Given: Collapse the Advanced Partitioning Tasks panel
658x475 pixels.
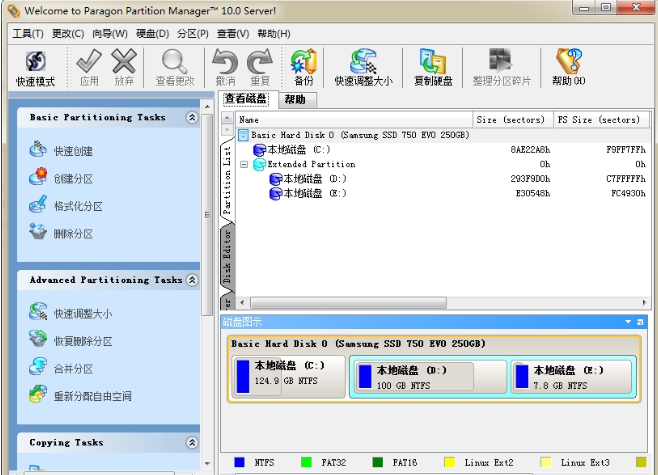Looking at the screenshot, I should point(192,281).
